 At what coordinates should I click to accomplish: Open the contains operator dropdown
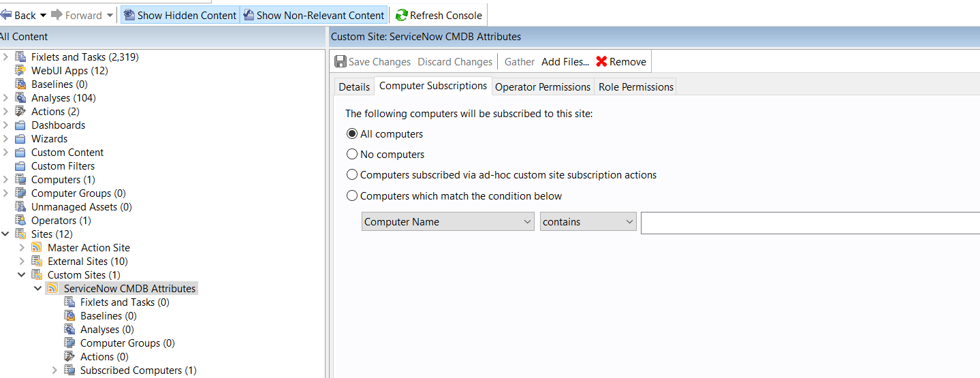[x=588, y=222]
